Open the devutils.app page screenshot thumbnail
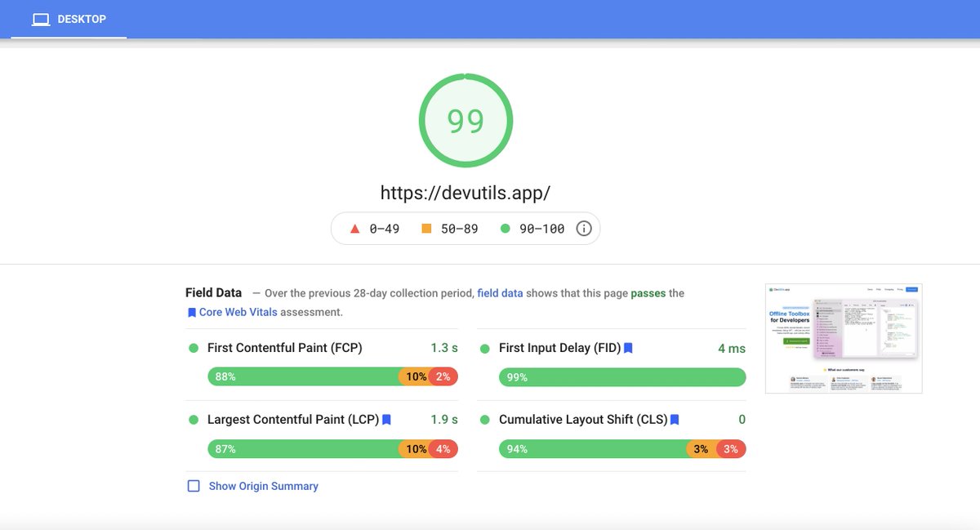The height and width of the screenshot is (530, 980). coord(844,338)
